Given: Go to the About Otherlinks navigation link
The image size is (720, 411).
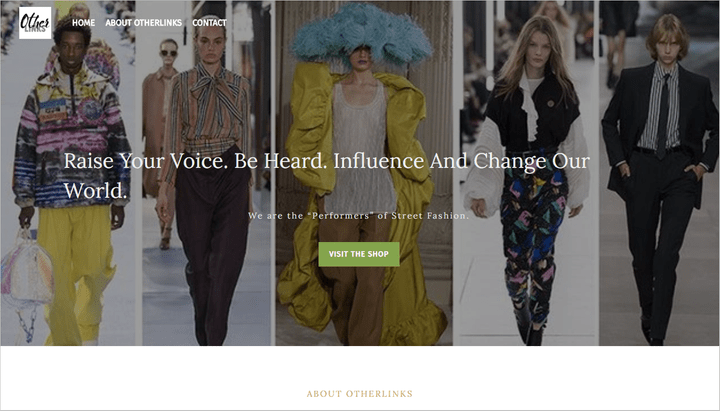Looking at the screenshot, I should tap(143, 23).
